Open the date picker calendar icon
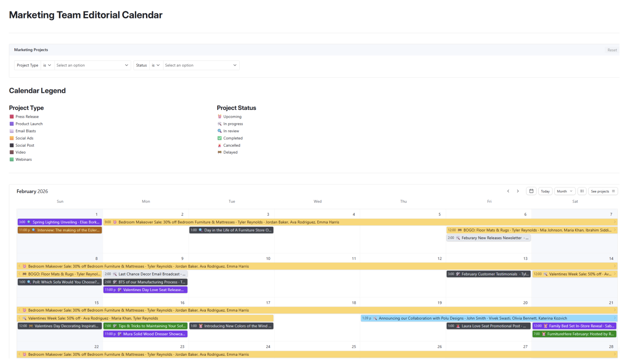Viewport: 625px width, 364px height. coord(531,191)
